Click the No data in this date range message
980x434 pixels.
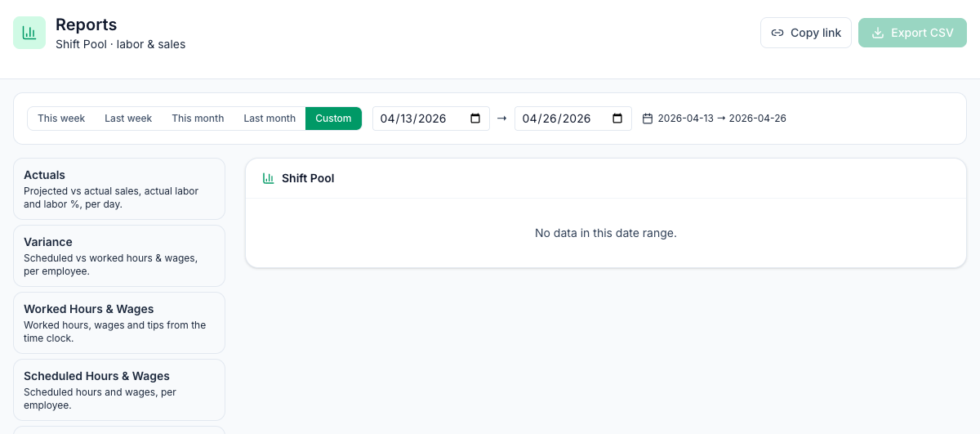pos(606,233)
